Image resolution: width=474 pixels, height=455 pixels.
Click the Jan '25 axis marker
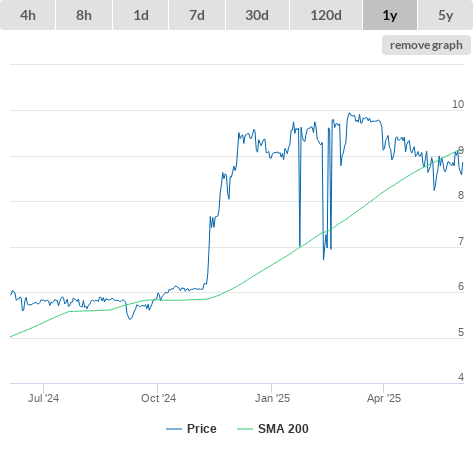pos(272,398)
